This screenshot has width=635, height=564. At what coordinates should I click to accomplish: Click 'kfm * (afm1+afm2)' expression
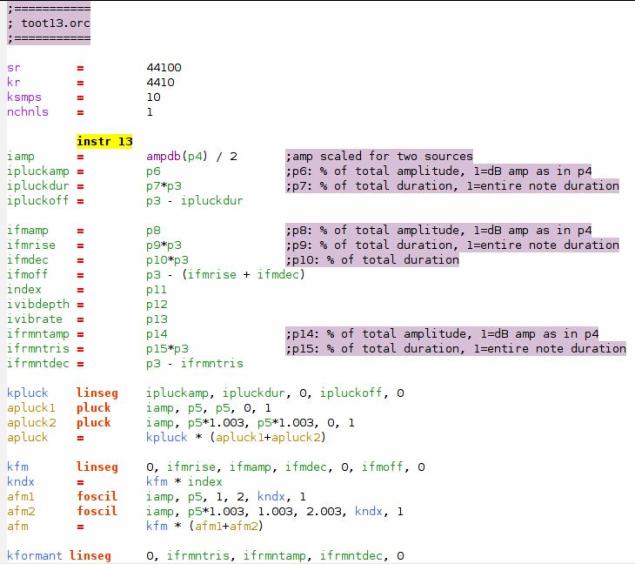click(205, 526)
